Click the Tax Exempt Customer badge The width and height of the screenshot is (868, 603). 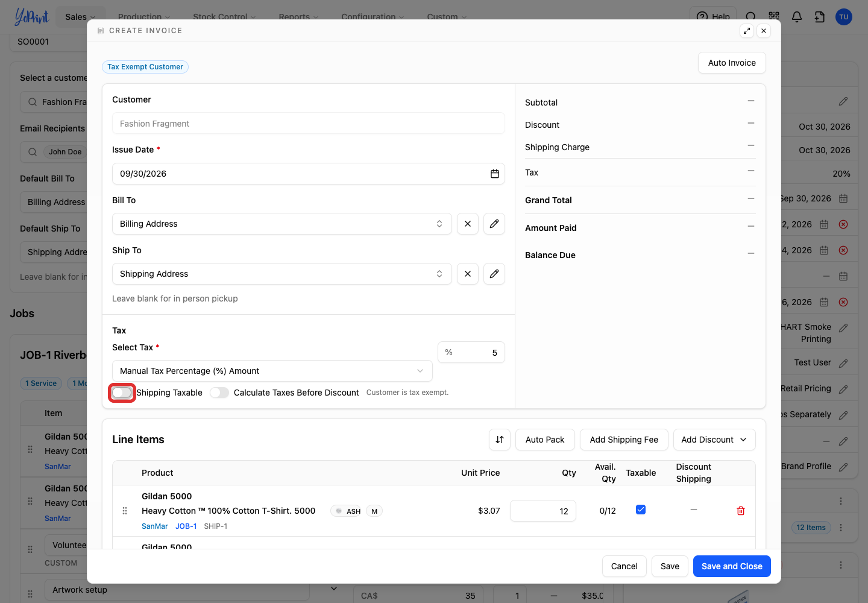pyautogui.click(x=145, y=67)
